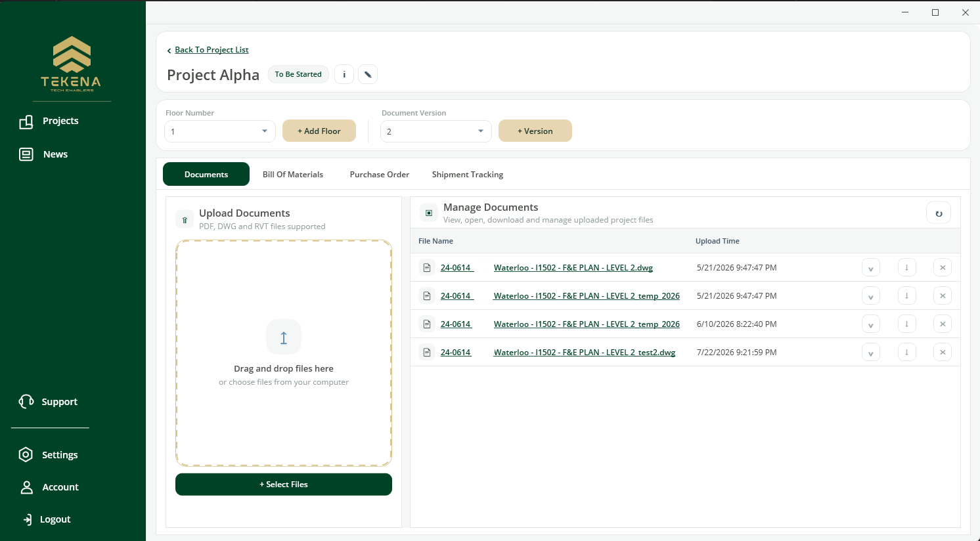Remove the temp_2026 file uploaded 5/21/2026
980x541 pixels.
coord(943,296)
